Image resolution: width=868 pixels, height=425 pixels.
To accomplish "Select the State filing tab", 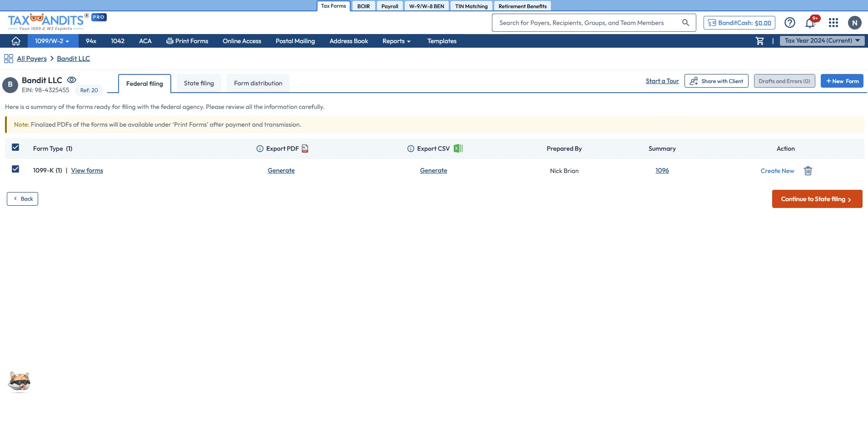I will 199,83.
